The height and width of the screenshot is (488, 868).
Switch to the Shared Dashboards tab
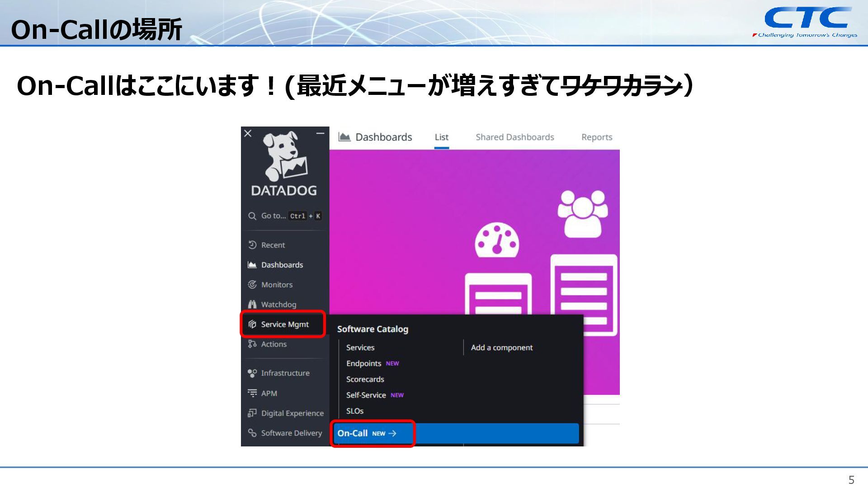pos(515,137)
